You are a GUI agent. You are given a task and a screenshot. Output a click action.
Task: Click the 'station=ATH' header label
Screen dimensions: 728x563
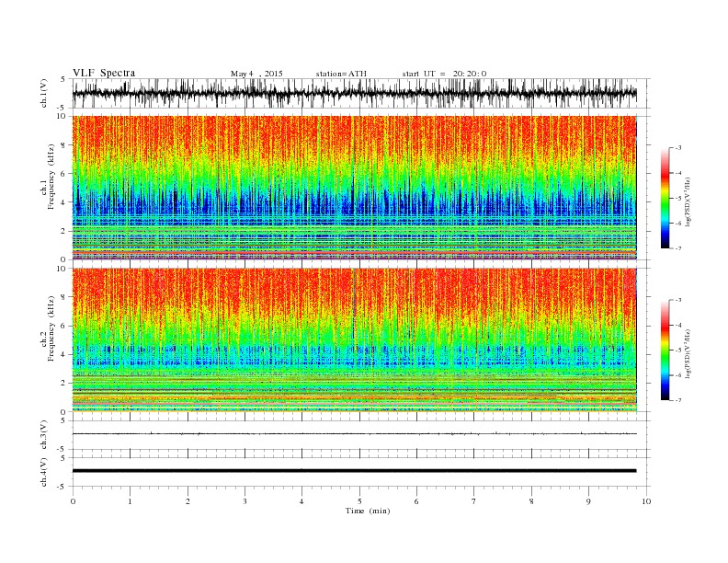341,74
